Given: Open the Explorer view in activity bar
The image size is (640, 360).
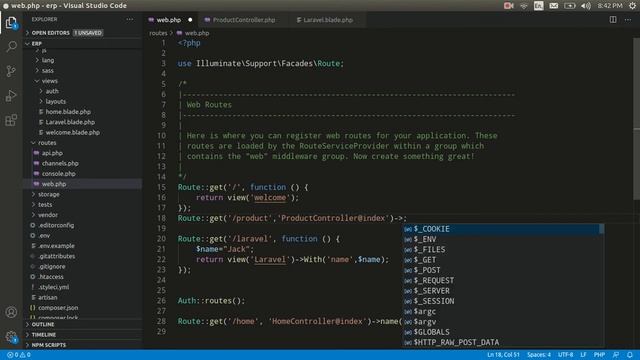Looking at the screenshot, I should (11, 22).
